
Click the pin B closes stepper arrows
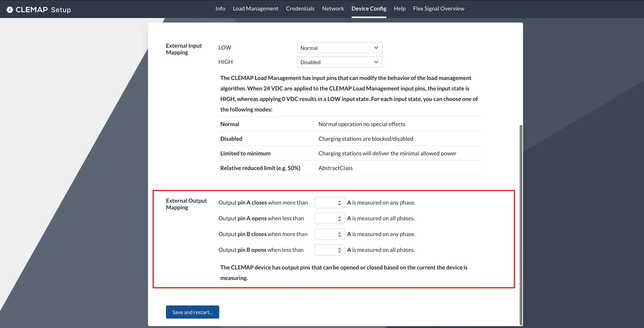pos(339,234)
